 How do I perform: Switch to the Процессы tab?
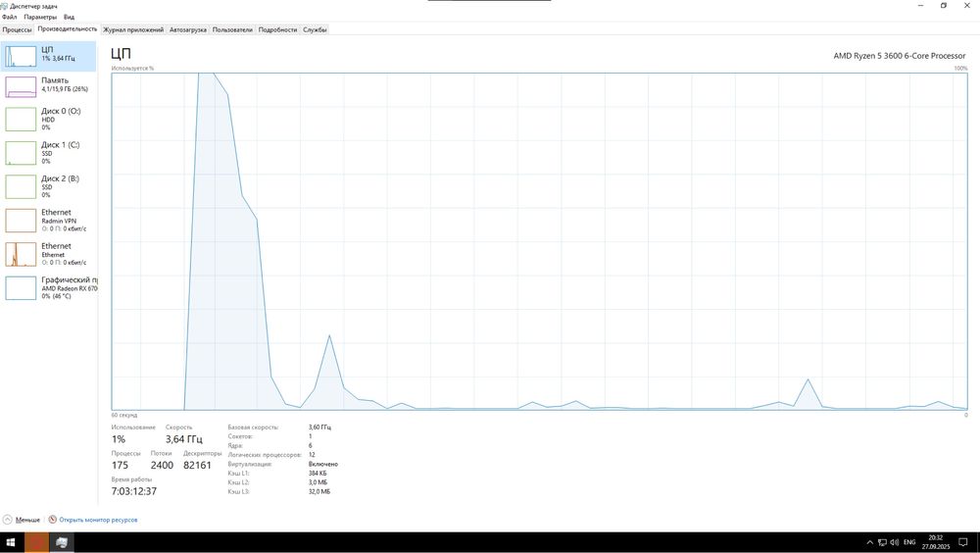[x=17, y=29]
